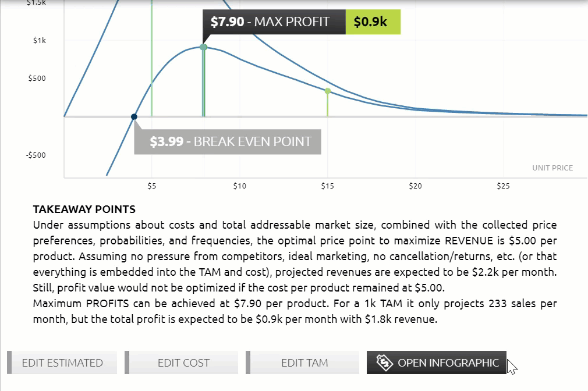Click the price tag icon on Open Infographic
This screenshot has width=588, height=391.
click(x=384, y=362)
